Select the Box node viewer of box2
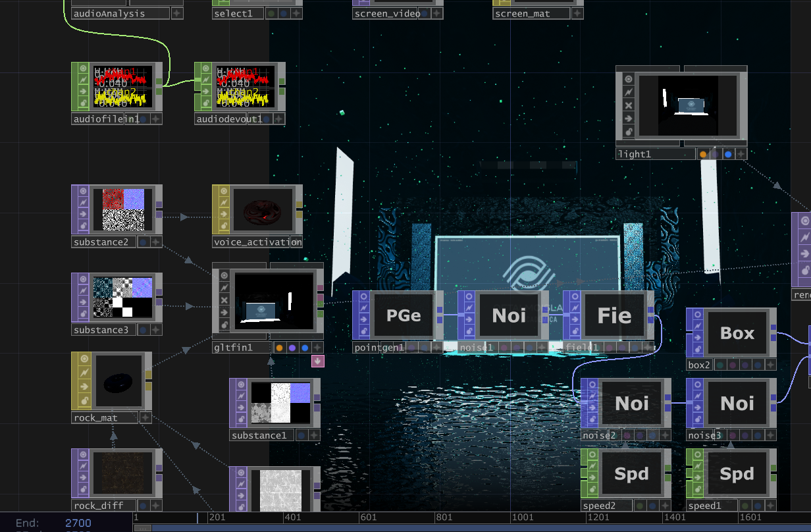The image size is (811, 532). [x=737, y=333]
